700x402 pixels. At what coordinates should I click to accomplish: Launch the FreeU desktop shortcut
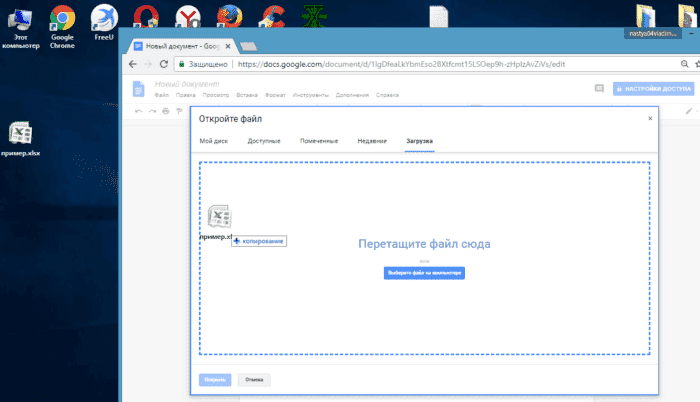coord(104,17)
